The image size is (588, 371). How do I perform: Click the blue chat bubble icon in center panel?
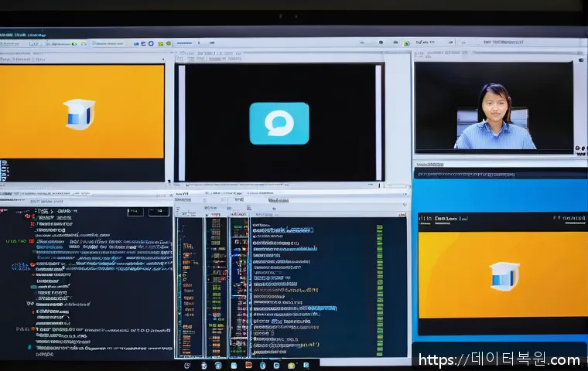click(x=279, y=123)
